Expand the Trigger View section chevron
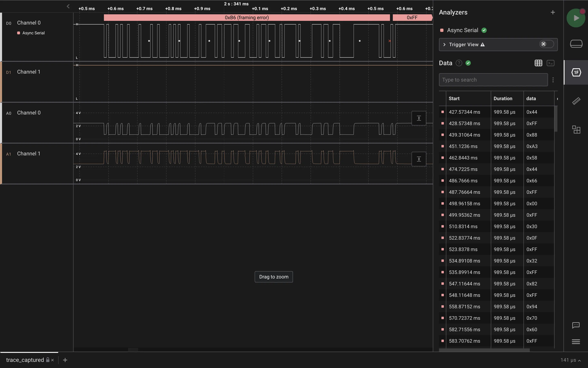 point(444,45)
